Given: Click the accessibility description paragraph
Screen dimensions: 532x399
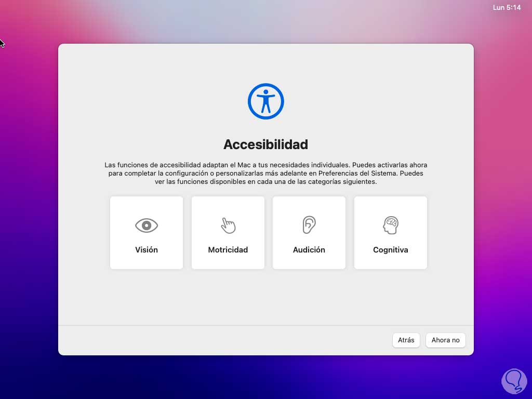Looking at the screenshot, I should 265,174.
